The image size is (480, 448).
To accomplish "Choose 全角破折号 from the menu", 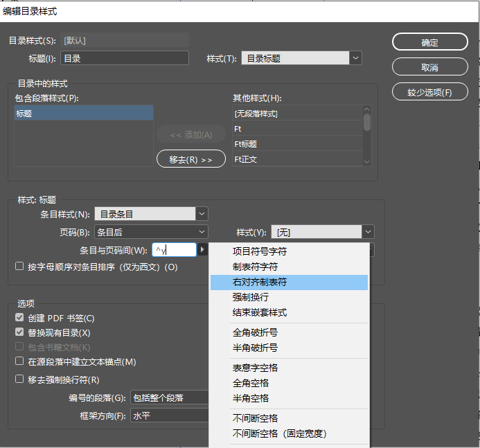I will [x=290, y=332].
